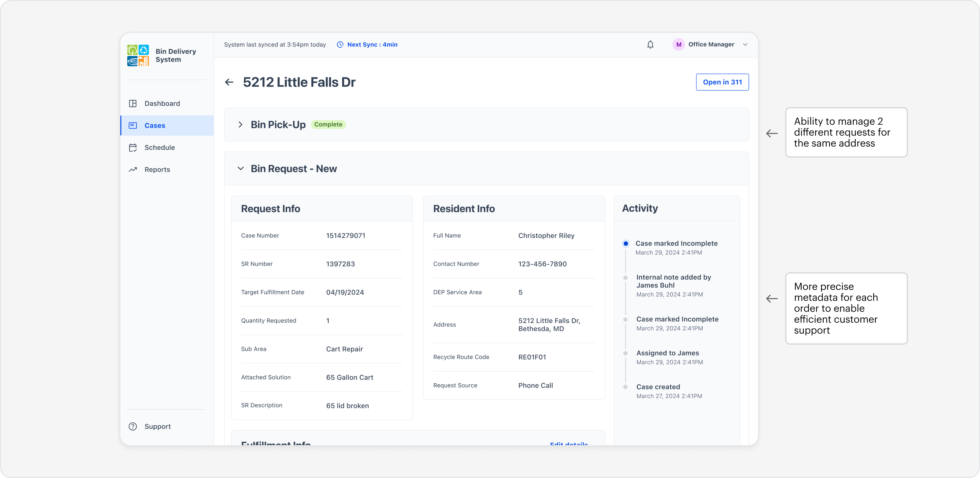Click the Office Manager avatar
Screen dimensions: 980x478
point(679,45)
